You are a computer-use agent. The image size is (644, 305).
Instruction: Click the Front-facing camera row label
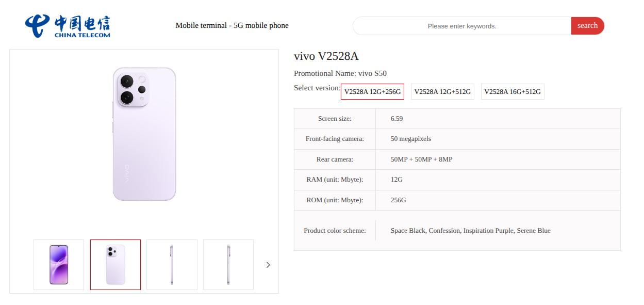(335, 139)
